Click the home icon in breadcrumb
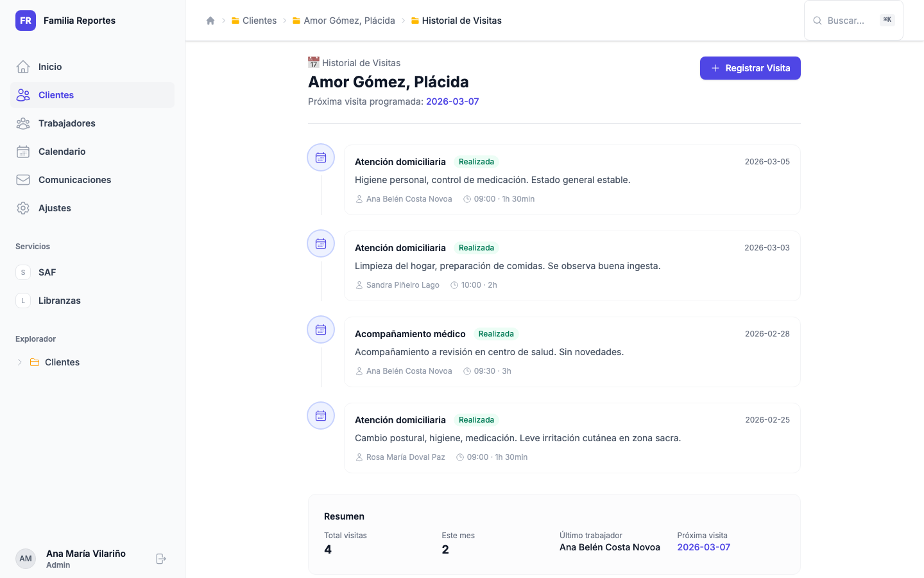The width and height of the screenshot is (924, 578). tap(210, 21)
